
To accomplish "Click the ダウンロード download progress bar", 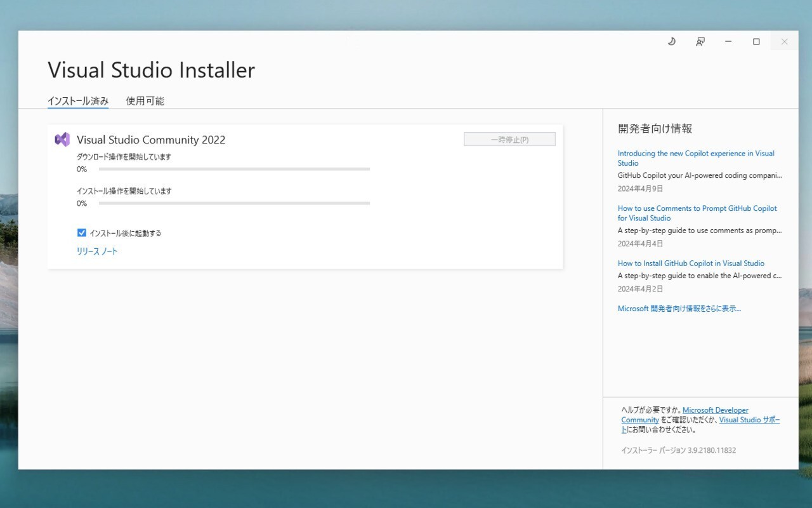I will point(234,169).
